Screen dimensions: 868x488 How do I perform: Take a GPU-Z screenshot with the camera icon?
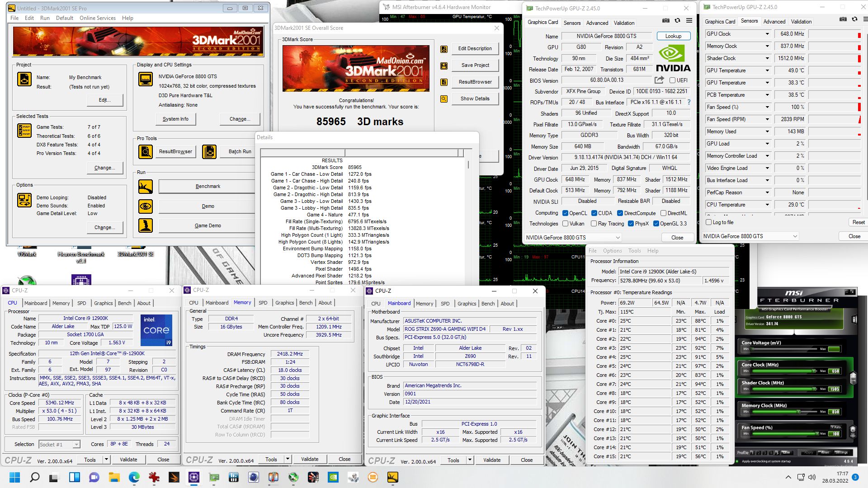pos(665,21)
